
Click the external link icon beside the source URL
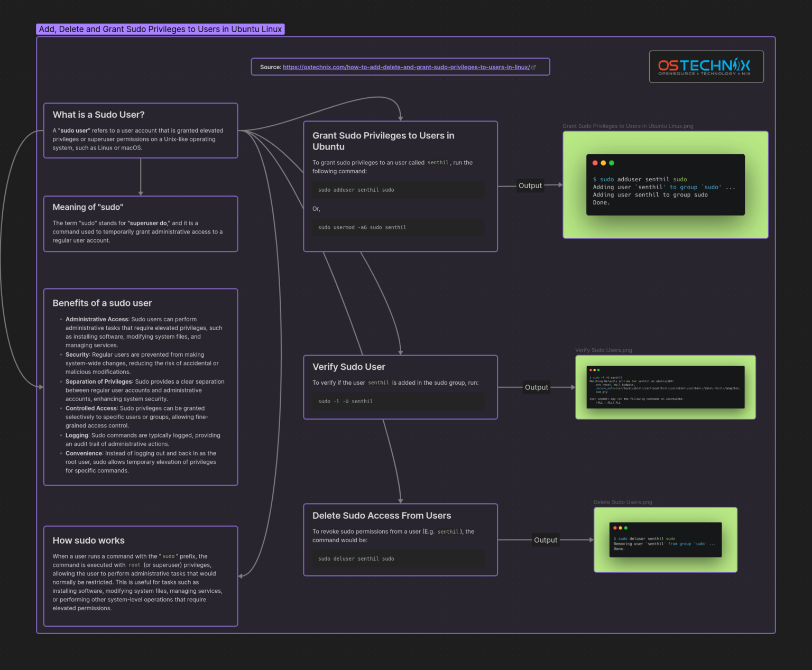click(x=534, y=67)
